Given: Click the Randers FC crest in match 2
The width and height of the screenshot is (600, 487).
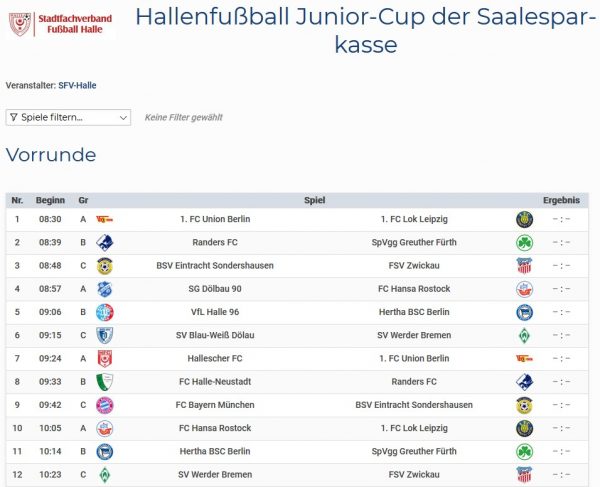Looking at the screenshot, I should [104, 242].
